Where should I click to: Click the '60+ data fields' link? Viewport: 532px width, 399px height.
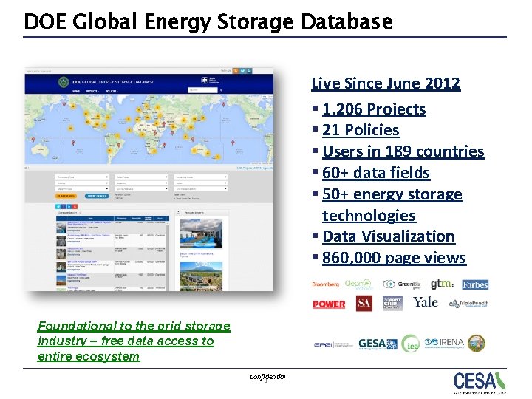click(x=376, y=173)
